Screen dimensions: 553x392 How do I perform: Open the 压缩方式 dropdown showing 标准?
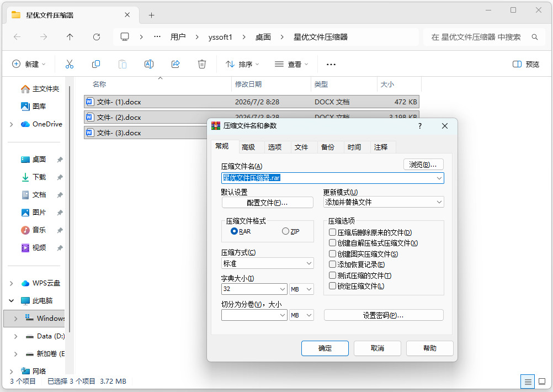pos(267,263)
